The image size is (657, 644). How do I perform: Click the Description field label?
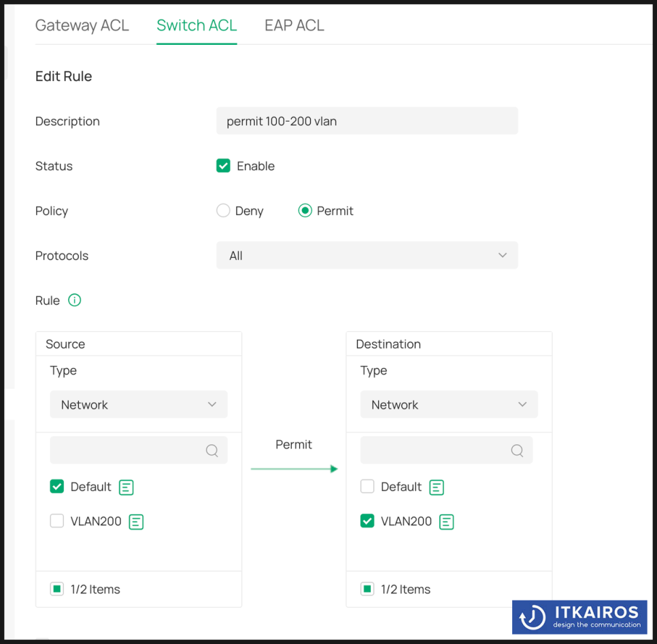[x=67, y=121]
